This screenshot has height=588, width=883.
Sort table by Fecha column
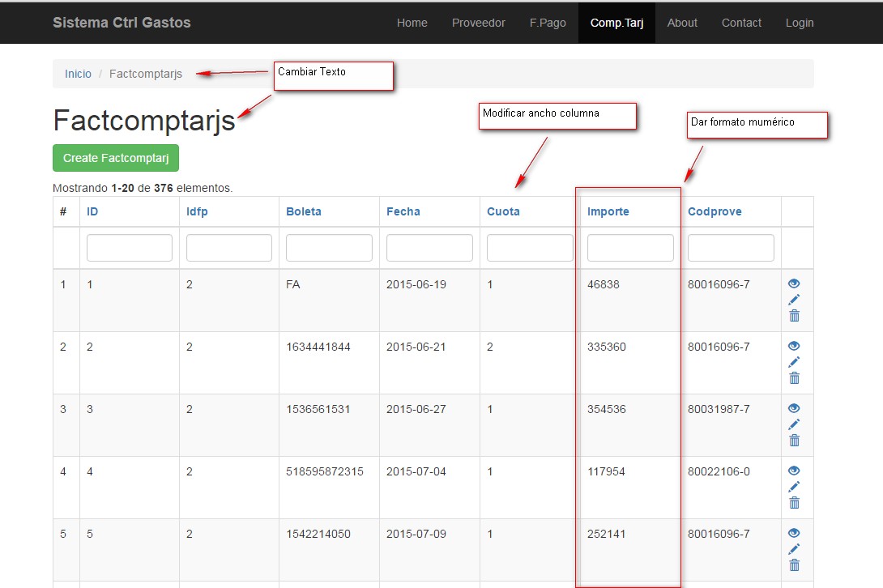click(x=403, y=211)
